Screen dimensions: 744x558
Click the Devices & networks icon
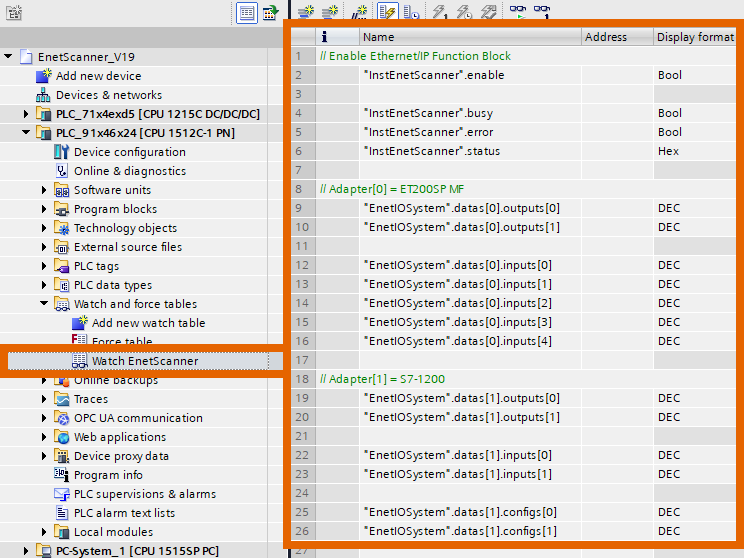pos(43,95)
